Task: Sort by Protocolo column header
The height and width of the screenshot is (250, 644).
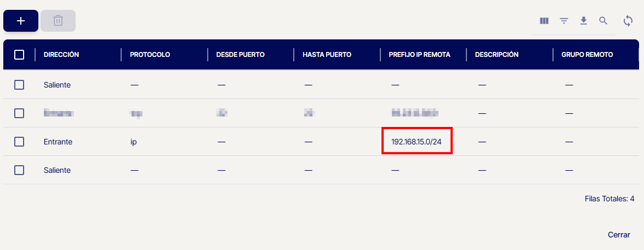Action: pyautogui.click(x=150, y=55)
